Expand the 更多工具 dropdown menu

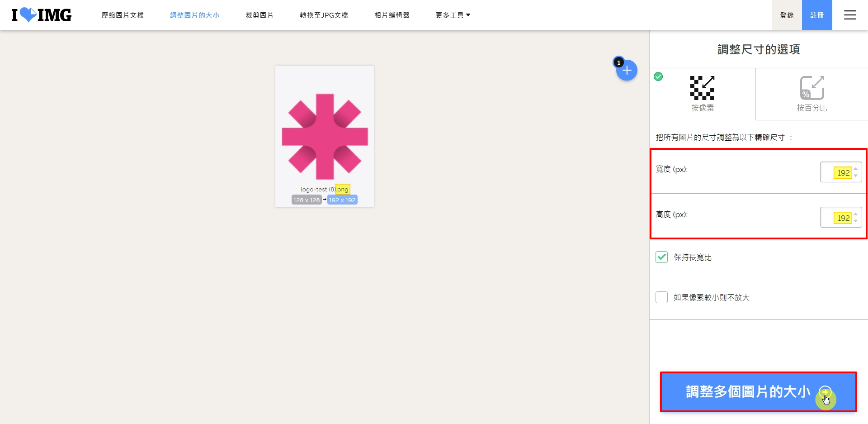(453, 15)
